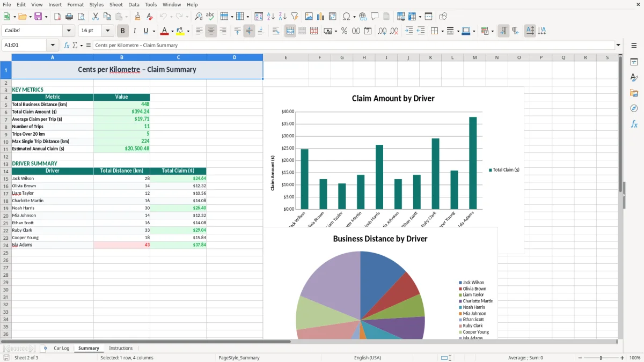The height and width of the screenshot is (362, 644).
Task: Click the Format as Percent icon
Action: point(344,31)
